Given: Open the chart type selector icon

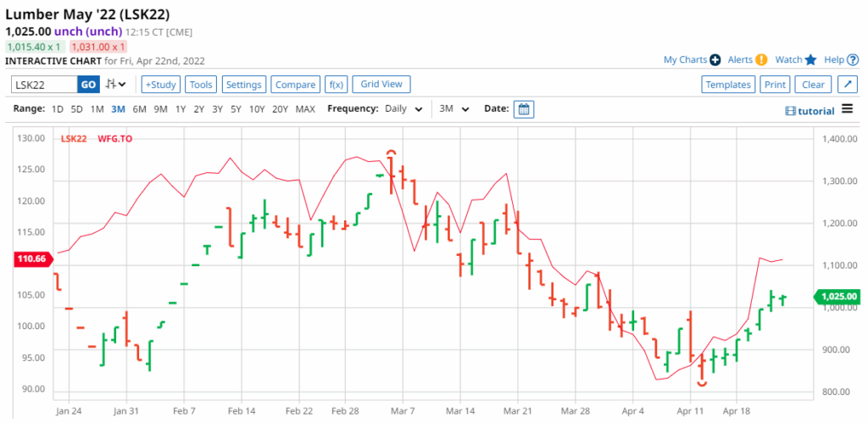Looking at the screenshot, I should pyautogui.click(x=116, y=84).
